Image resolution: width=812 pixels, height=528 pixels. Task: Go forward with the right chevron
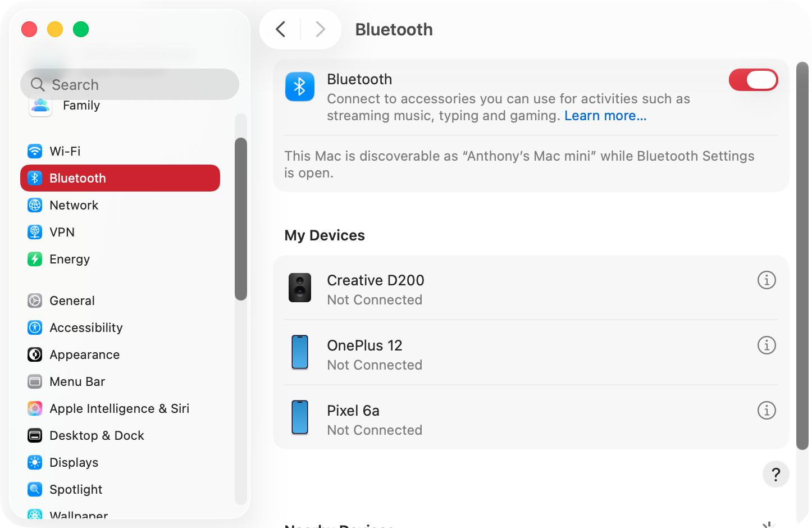tap(321, 29)
